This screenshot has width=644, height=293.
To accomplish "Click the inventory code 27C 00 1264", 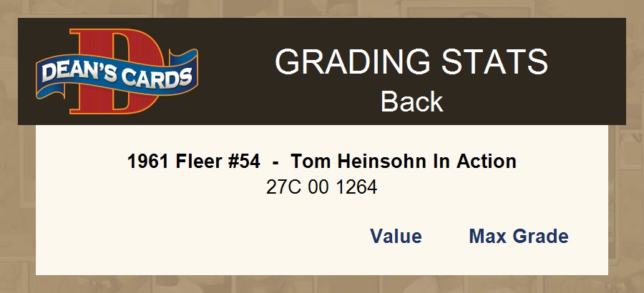I will tap(321, 188).
